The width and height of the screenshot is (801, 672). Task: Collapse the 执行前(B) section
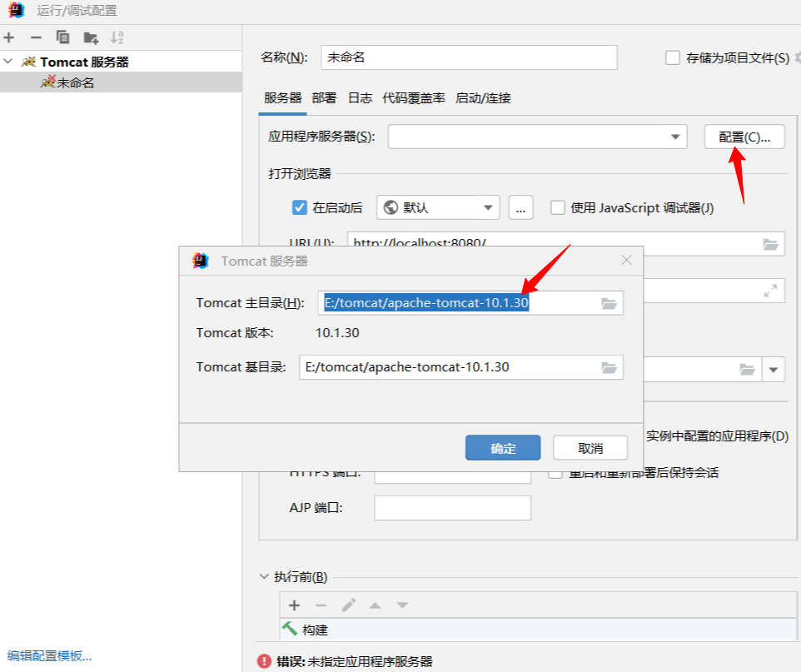(264, 576)
